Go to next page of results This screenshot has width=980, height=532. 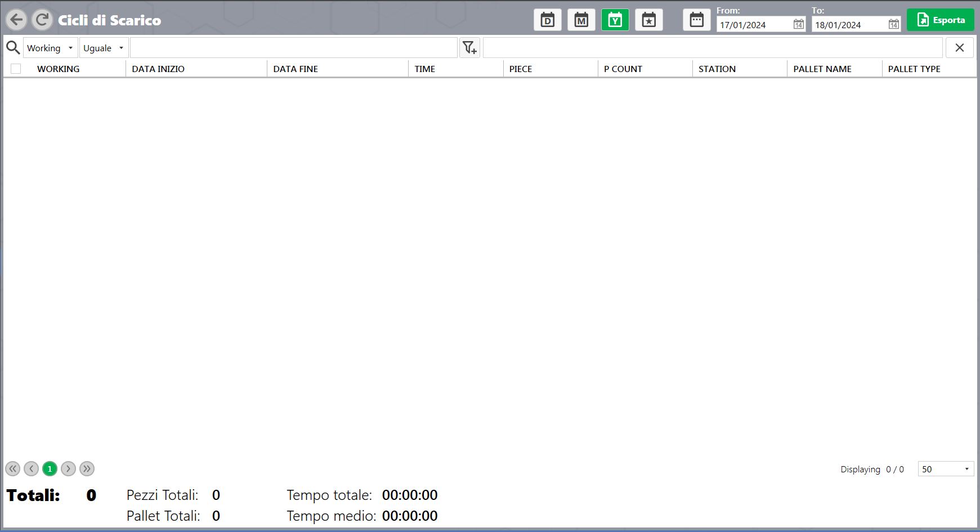click(68, 468)
